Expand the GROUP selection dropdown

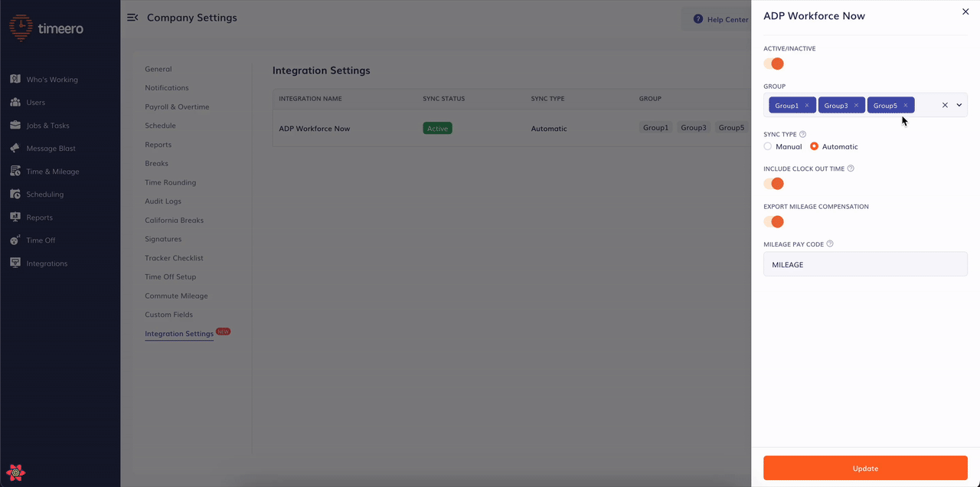tap(958, 104)
